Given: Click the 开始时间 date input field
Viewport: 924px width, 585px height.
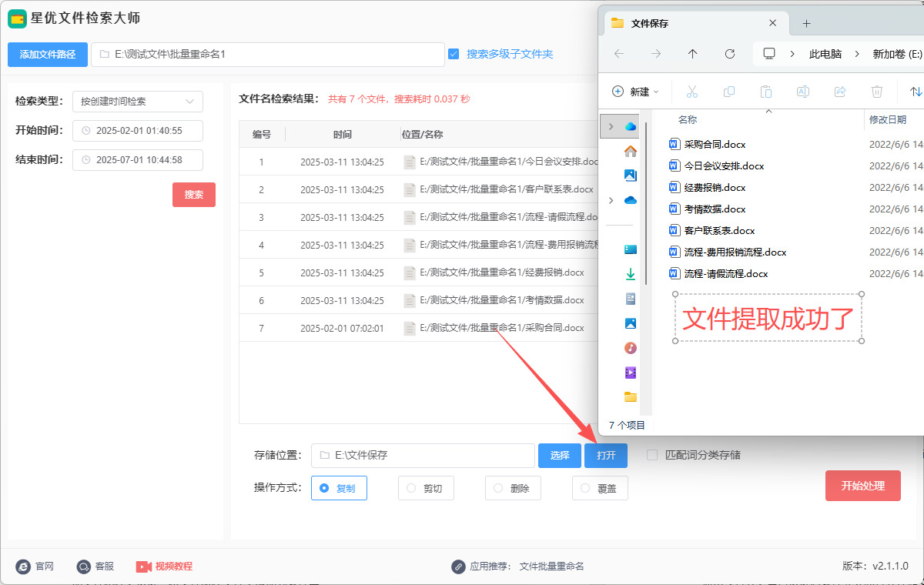Looking at the screenshot, I should point(138,131).
